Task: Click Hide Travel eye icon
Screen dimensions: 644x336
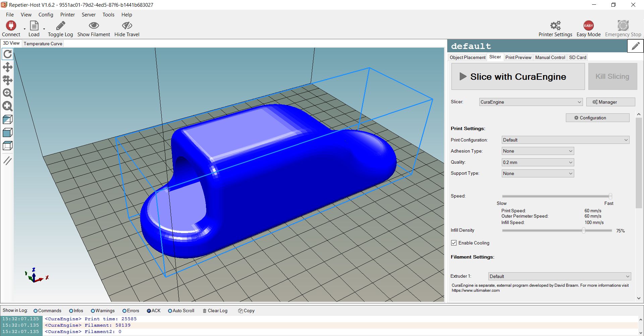Action: [127, 25]
